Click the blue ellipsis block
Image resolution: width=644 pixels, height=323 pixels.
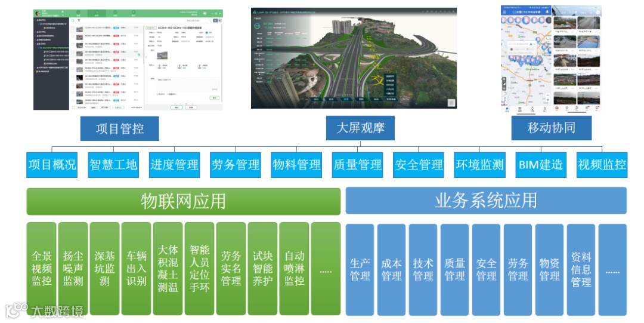click(x=613, y=270)
